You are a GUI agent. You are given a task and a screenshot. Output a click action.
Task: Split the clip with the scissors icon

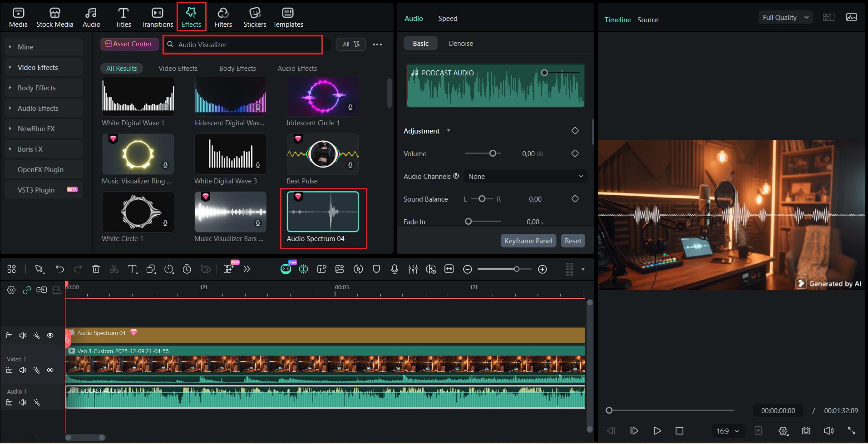point(114,269)
